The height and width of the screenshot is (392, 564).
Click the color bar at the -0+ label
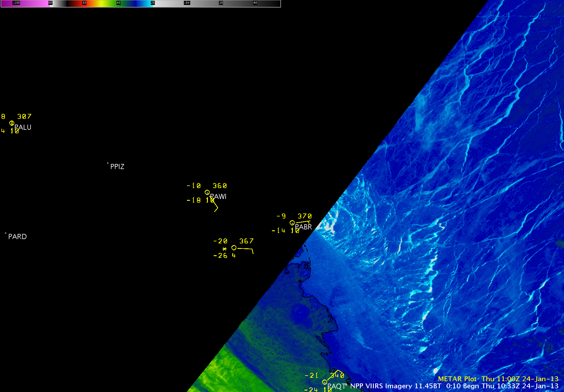click(x=187, y=3)
